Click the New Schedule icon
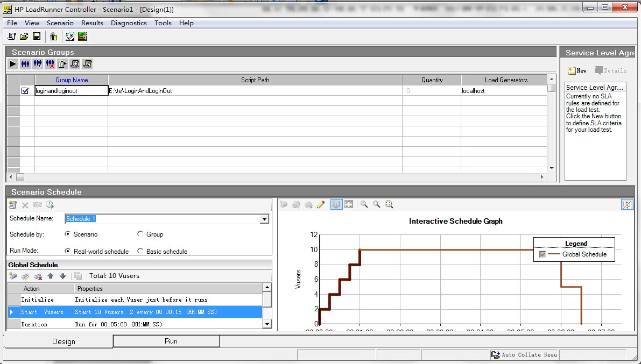The height and width of the screenshot is (364, 641). pyautogui.click(x=13, y=205)
